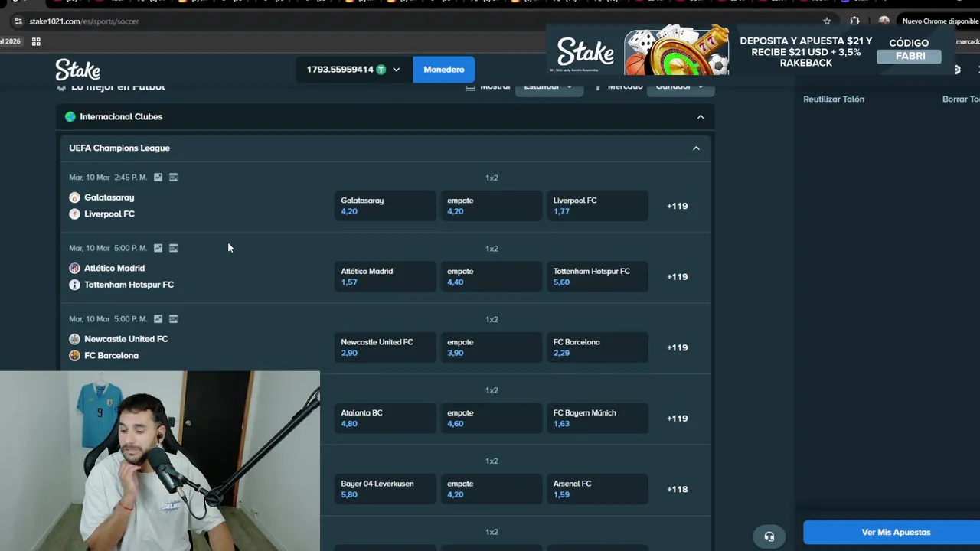
Task: Open +118 markets for Leverkusen vs Arsenal
Action: (678, 489)
